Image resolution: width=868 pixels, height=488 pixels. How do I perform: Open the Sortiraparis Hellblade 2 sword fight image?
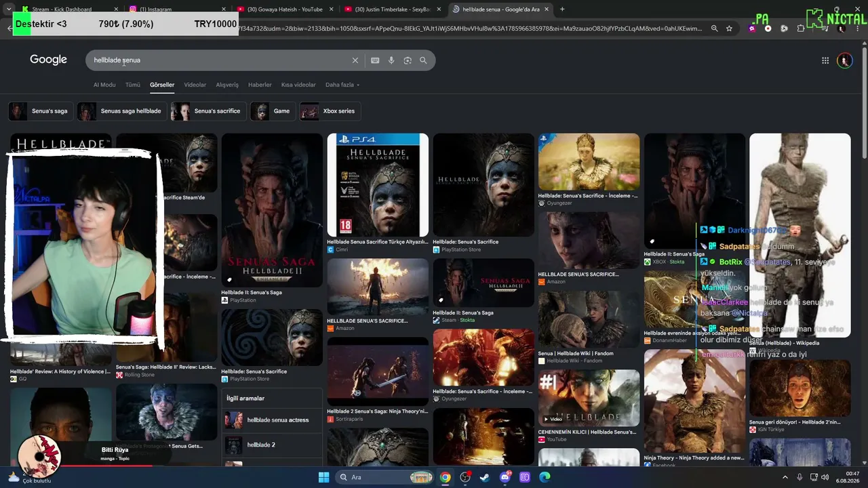(378, 371)
